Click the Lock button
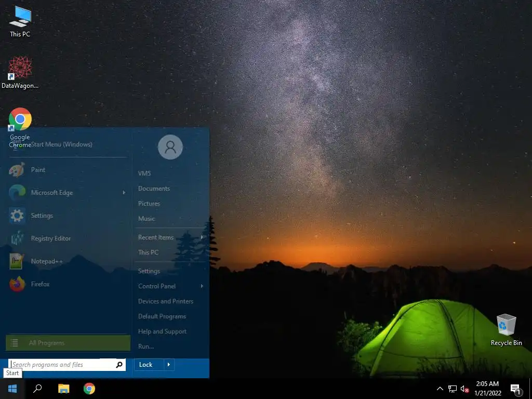 point(149,365)
